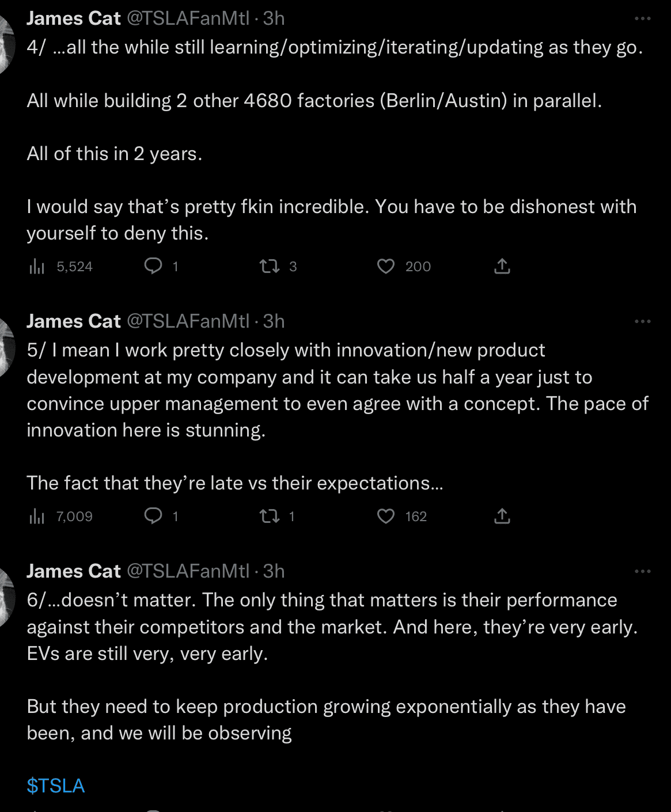Open @TSLAFanMtl handle on tweet 5/
This screenshot has width=671, height=812.
click(x=188, y=321)
